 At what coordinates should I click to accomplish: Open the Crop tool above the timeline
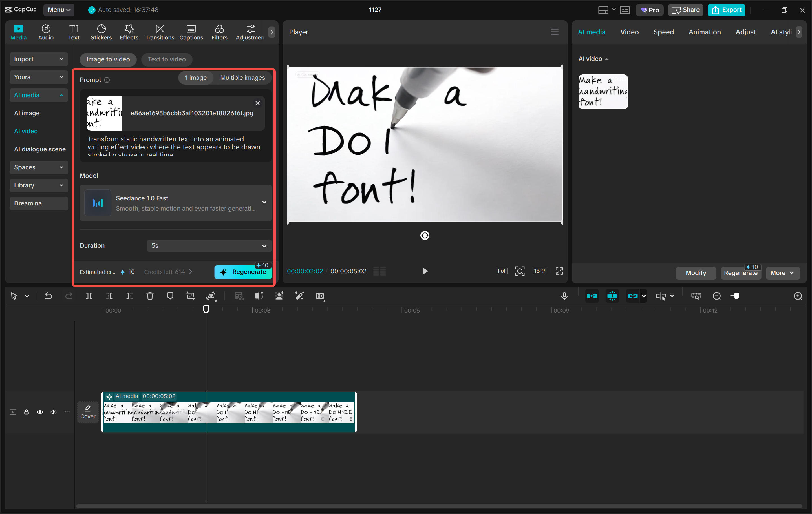[x=191, y=296]
